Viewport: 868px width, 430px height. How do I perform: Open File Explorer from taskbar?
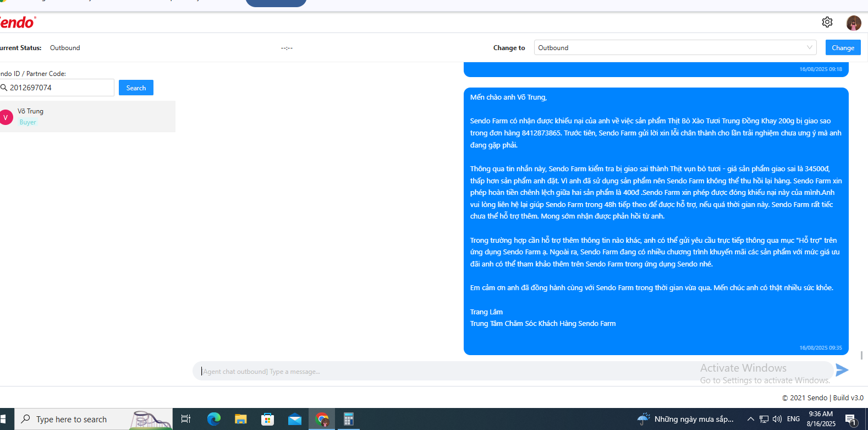click(x=240, y=419)
